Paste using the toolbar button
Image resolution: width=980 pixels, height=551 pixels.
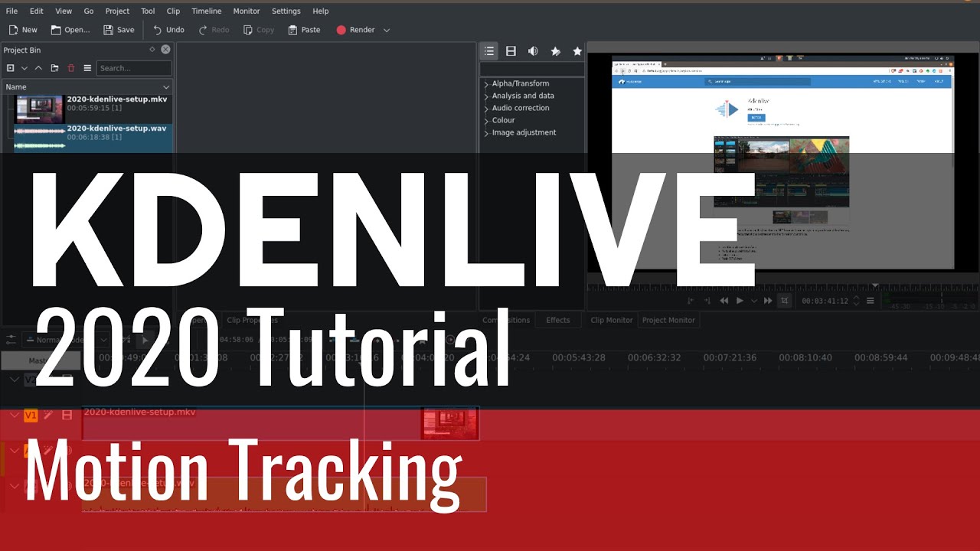304,30
